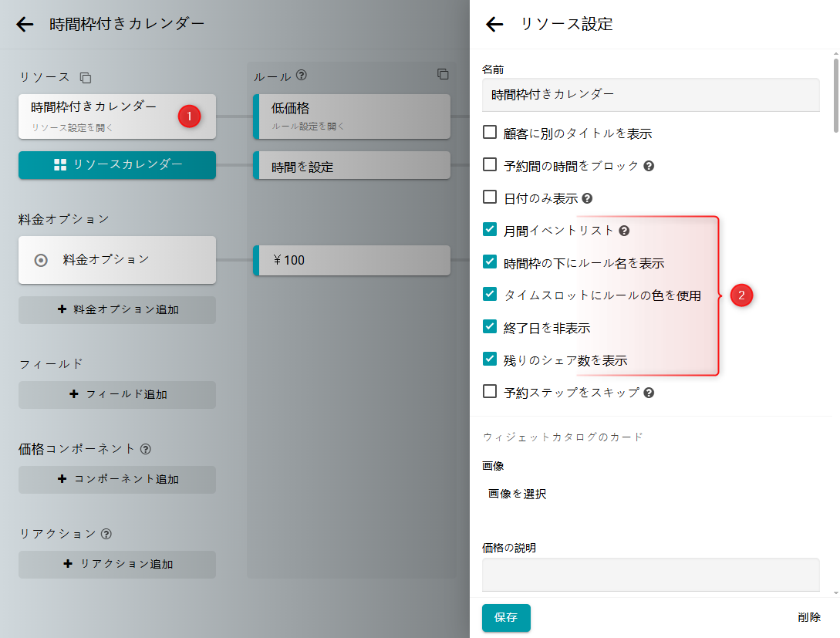The width and height of the screenshot is (840, 638).
Task: Open help for 予約ステップをスキップ
Action: click(x=649, y=393)
